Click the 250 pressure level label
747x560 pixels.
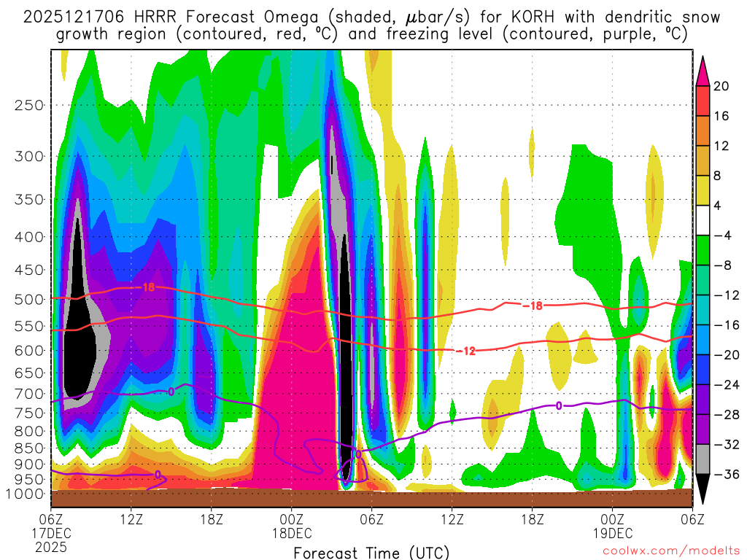28,105
